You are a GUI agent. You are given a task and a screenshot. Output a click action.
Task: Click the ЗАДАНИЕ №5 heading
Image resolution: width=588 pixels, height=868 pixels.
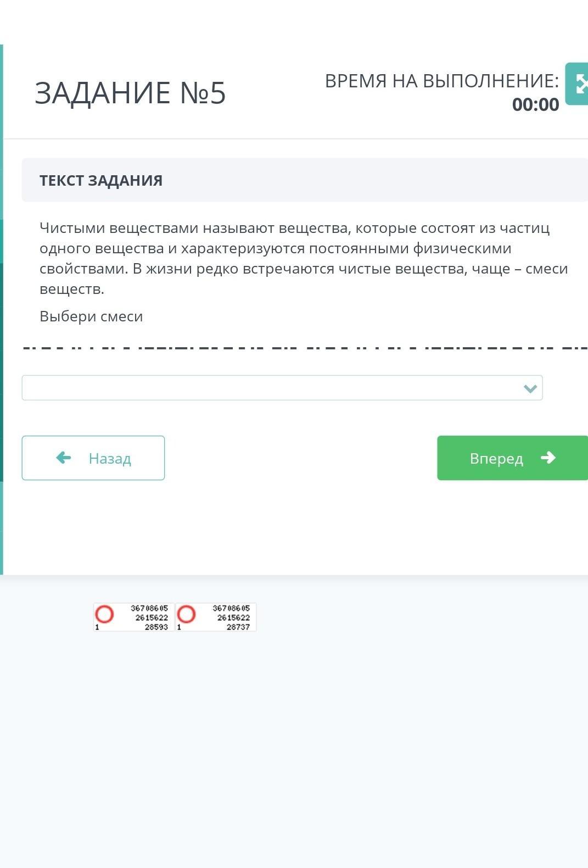tap(130, 92)
